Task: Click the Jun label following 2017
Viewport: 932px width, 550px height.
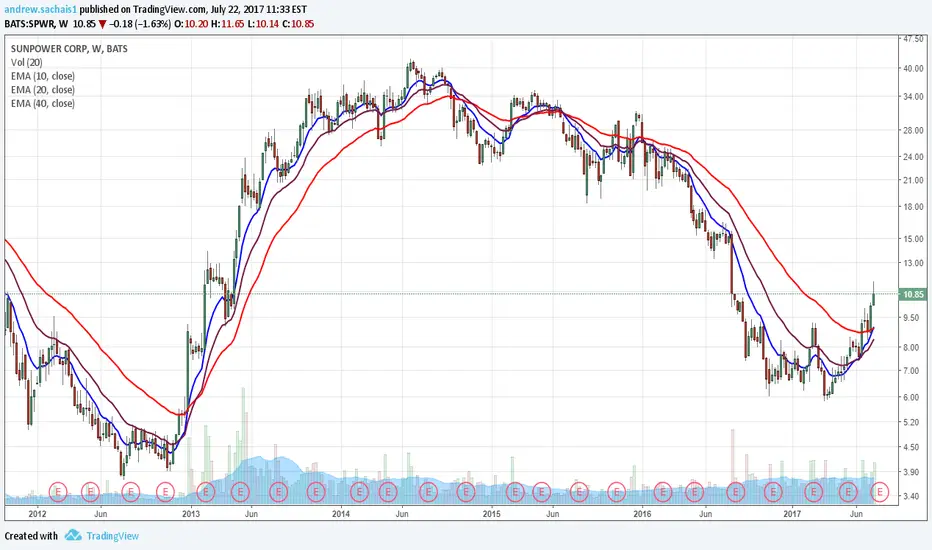Action: point(856,514)
